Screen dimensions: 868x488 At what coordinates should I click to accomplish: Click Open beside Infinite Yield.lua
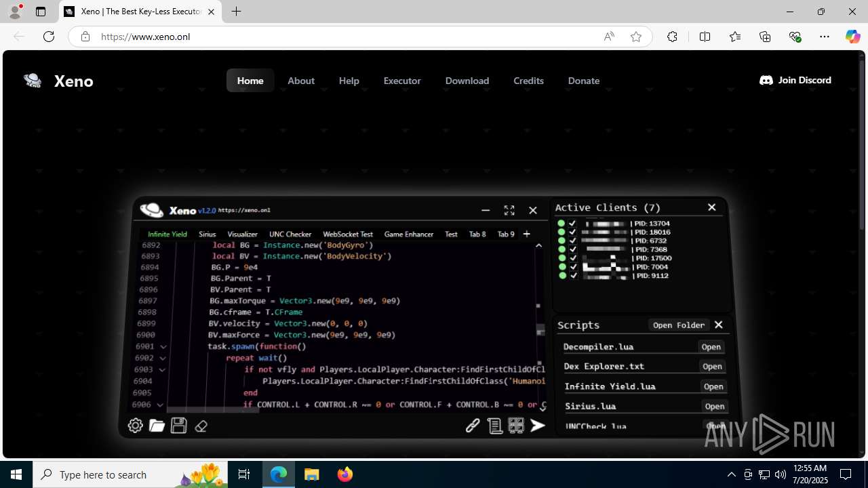(713, 386)
